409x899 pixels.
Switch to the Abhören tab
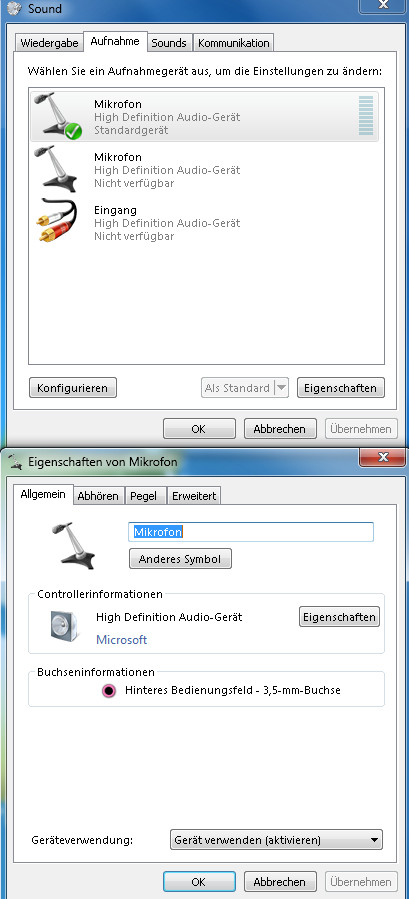[x=98, y=496]
